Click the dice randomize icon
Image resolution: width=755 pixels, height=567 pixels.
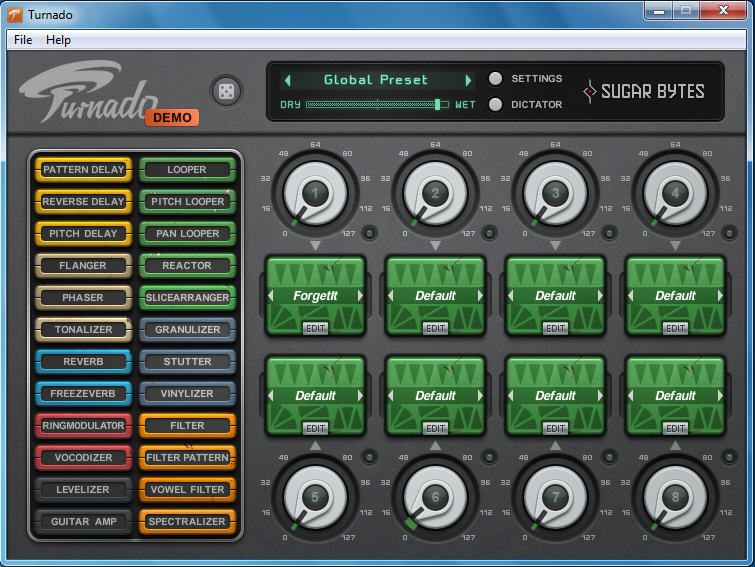226,91
